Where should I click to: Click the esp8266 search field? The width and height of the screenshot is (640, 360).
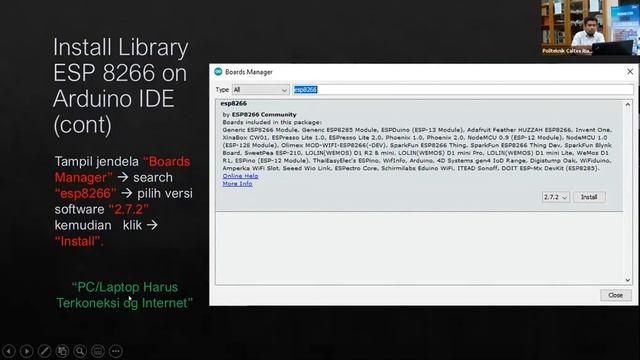[463, 90]
